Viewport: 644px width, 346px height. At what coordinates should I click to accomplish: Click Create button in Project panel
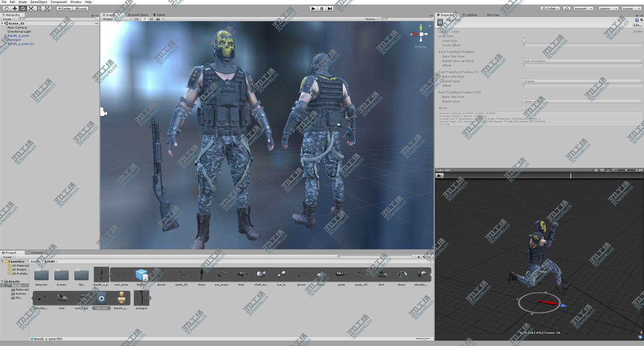[8, 257]
